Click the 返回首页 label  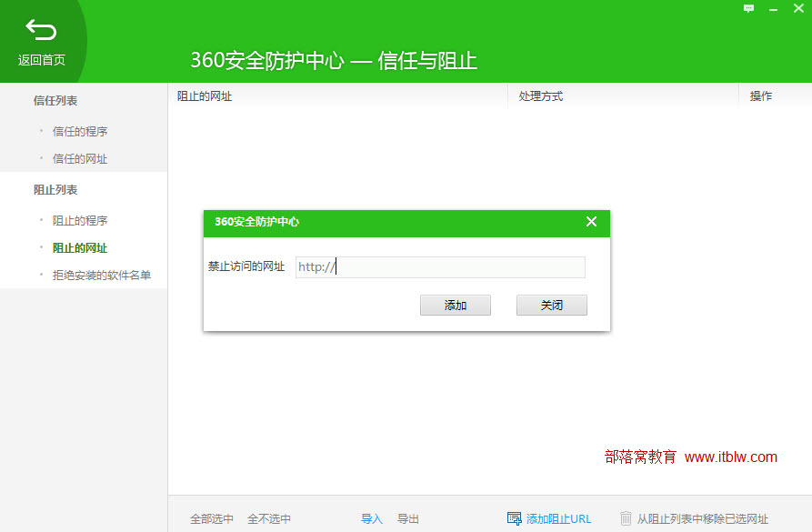42,60
